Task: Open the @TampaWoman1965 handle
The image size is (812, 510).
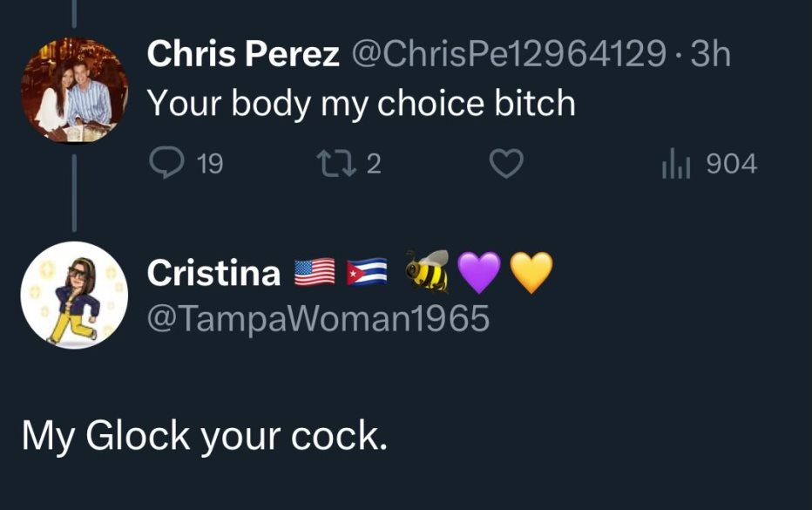Action: coord(318,317)
